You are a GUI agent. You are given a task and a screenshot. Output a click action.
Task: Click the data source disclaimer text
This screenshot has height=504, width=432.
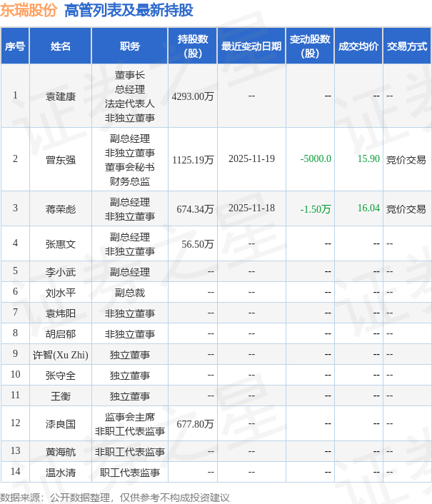tap(115, 498)
